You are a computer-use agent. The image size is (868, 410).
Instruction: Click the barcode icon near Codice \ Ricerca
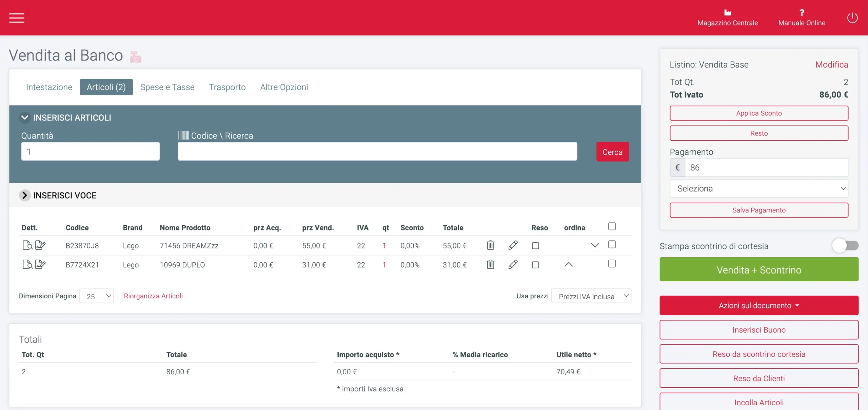pyautogui.click(x=183, y=135)
